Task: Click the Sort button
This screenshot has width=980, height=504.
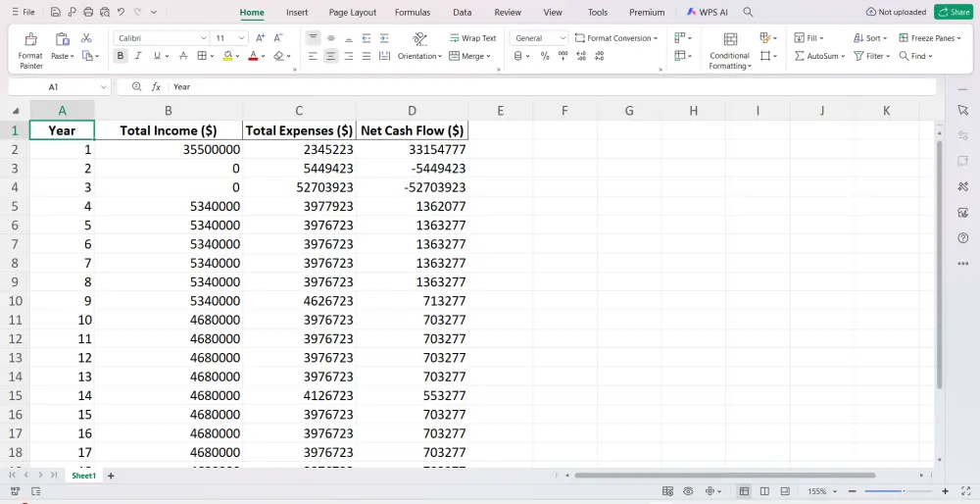Action: coord(870,38)
